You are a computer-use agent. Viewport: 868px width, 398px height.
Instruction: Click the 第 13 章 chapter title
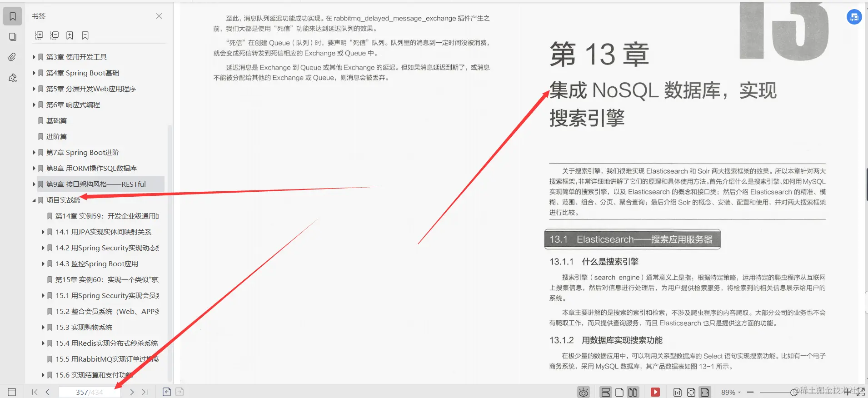(x=599, y=55)
